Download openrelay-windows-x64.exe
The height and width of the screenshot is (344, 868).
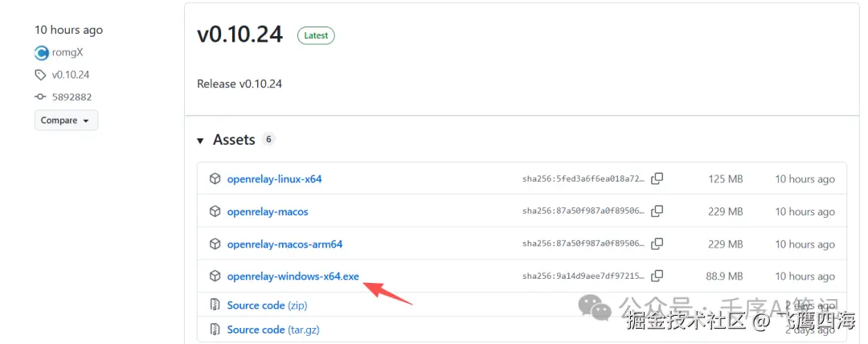[x=293, y=276]
